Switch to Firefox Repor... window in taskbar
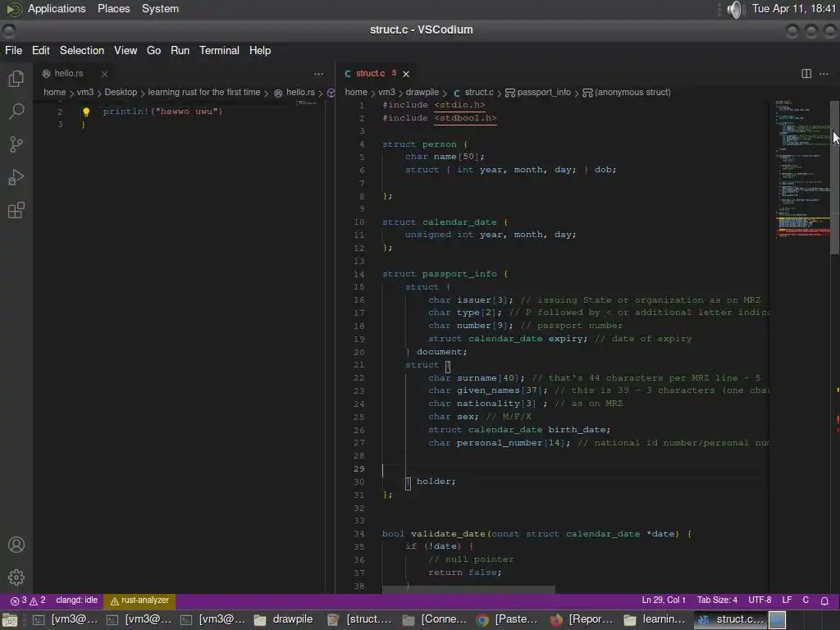This screenshot has width=840, height=630. 582,619
